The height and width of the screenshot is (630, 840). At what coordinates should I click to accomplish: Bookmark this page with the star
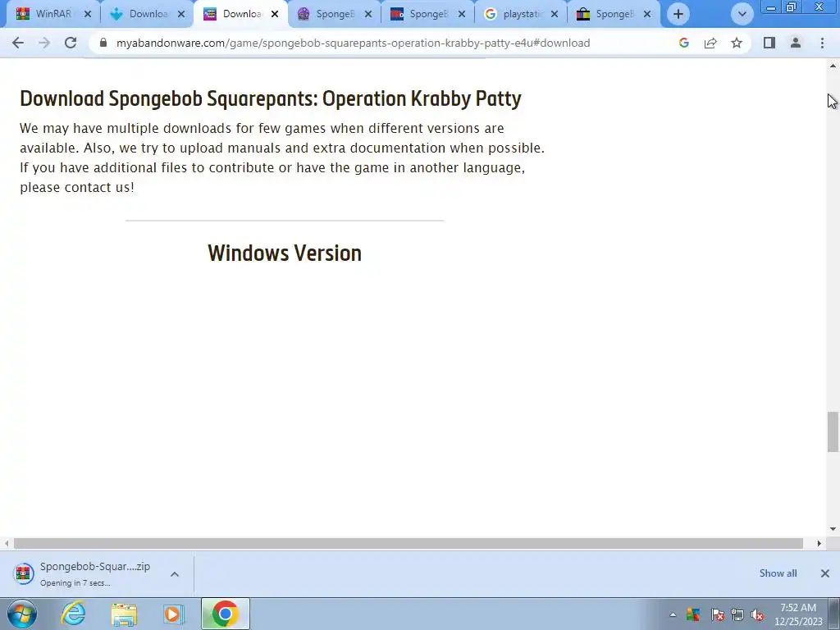737,43
